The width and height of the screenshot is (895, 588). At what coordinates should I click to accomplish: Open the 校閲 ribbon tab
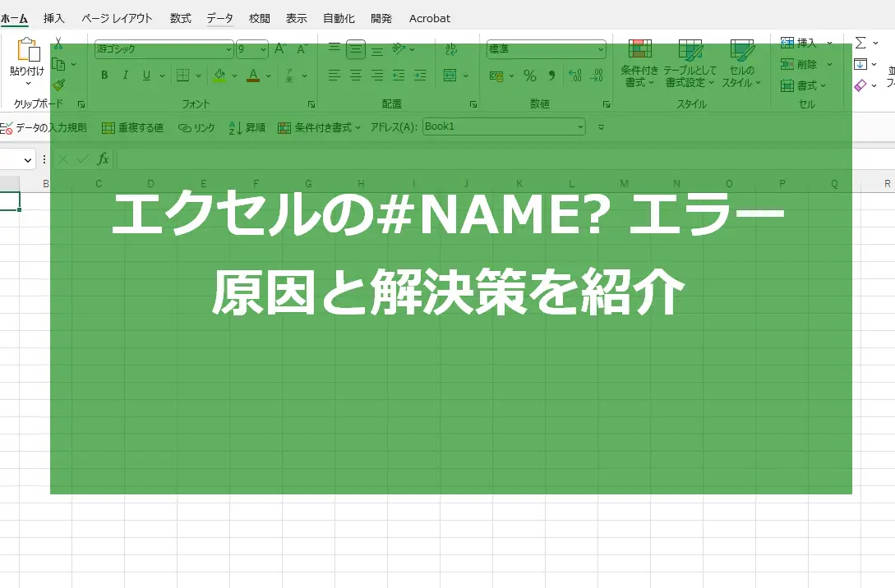coord(260,18)
